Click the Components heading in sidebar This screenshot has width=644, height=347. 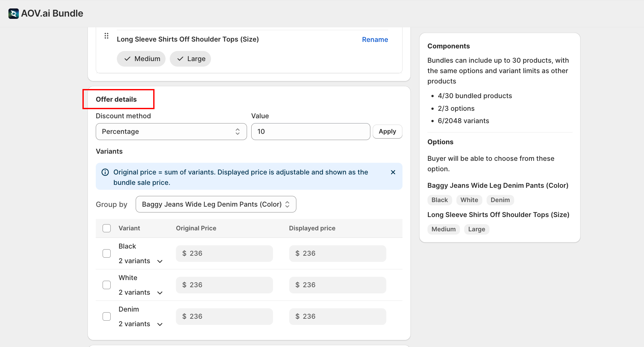pyautogui.click(x=449, y=46)
